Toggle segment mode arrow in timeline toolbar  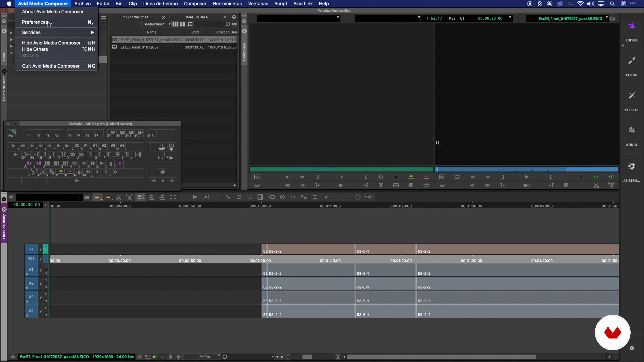[x=97, y=197]
